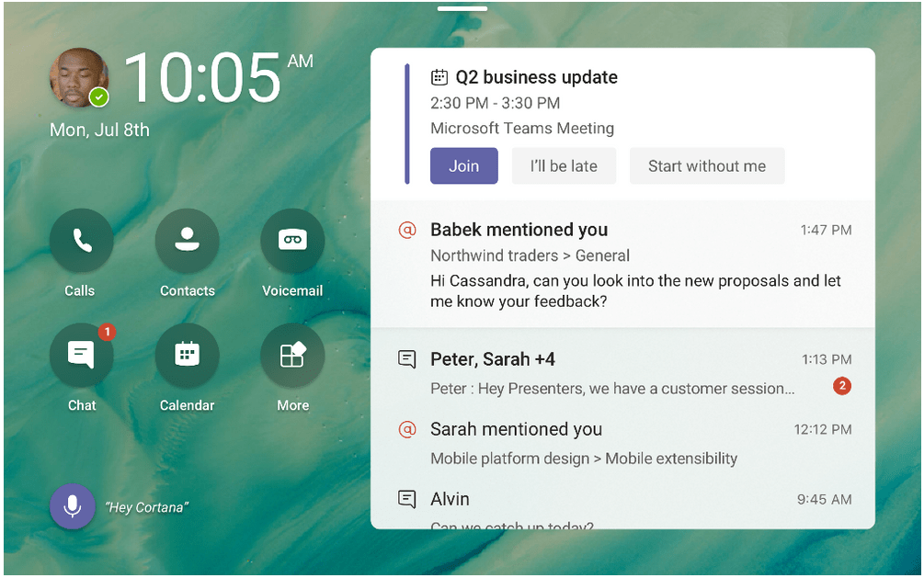Click the Q2 business update calendar icon
Image resolution: width=924 pixels, height=578 pixels.
tap(439, 77)
